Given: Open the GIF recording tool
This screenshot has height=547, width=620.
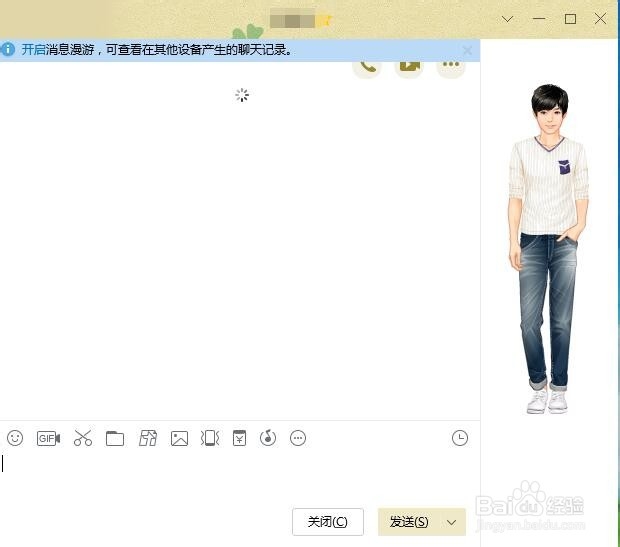Looking at the screenshot, I should click(x=48, y=438).
